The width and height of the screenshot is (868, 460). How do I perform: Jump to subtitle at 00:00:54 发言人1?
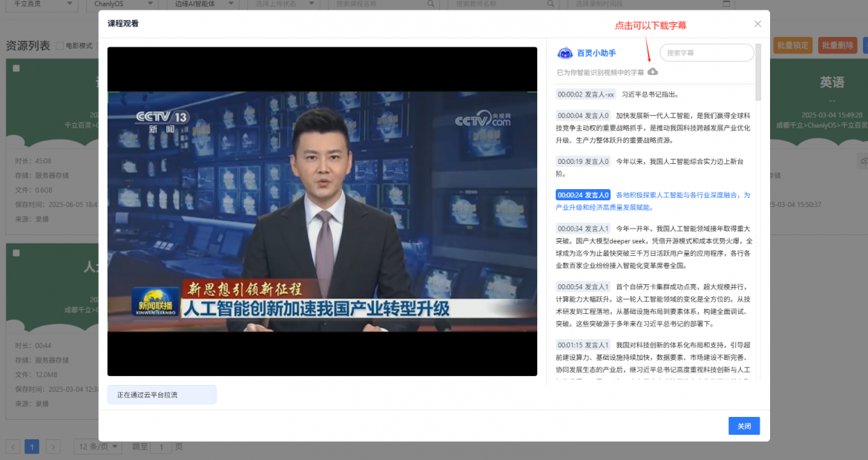click(583, 287)
